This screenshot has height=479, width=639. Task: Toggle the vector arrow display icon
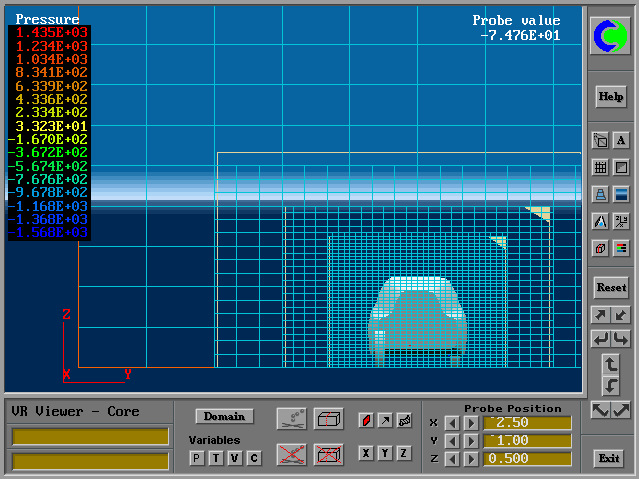coord(385,420)
